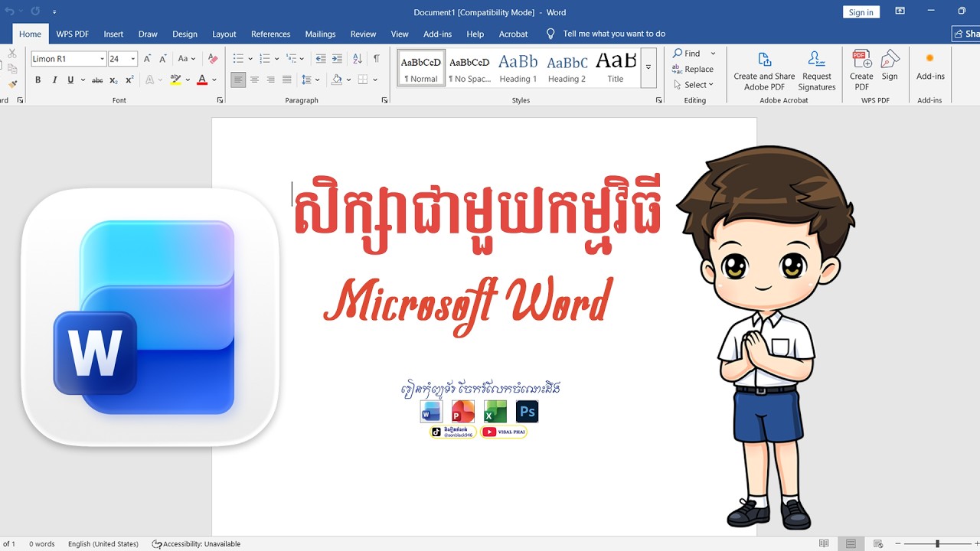The height and width of the screenshot is (551, 980).
Task: Customize Quick Access Toolbar dropdown
Action: (54, 12)
